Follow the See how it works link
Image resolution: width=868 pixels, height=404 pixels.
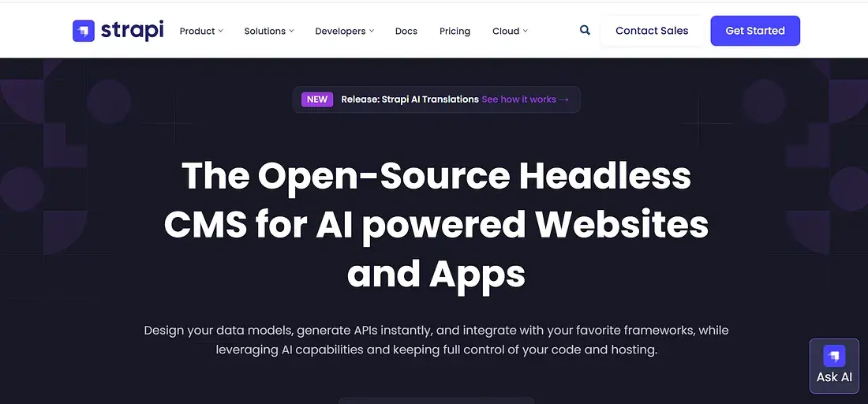tap(518, 99)
